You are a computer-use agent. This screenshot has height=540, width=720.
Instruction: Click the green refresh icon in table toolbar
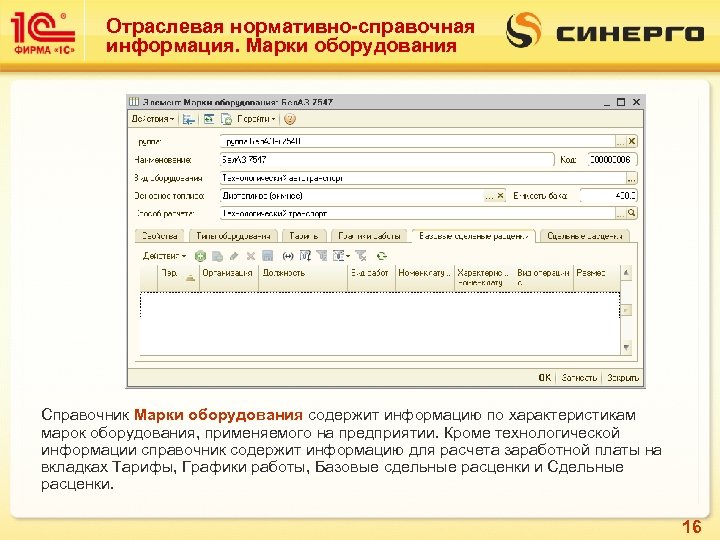[381, 256]
